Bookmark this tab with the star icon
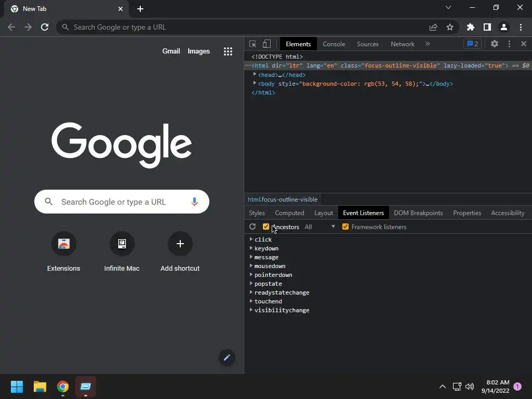Viewport: 532px width, 399px height. [450, 27]
